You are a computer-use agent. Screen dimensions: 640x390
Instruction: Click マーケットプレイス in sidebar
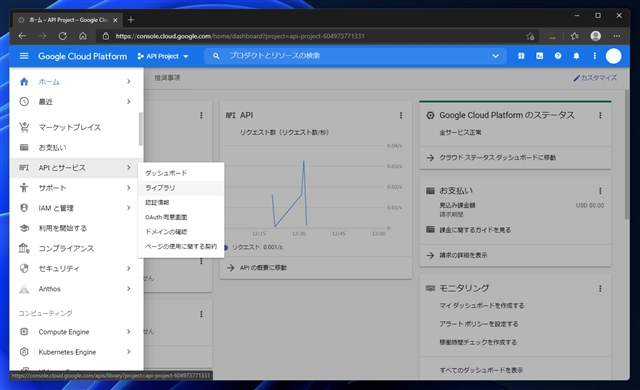pos(70,127)
